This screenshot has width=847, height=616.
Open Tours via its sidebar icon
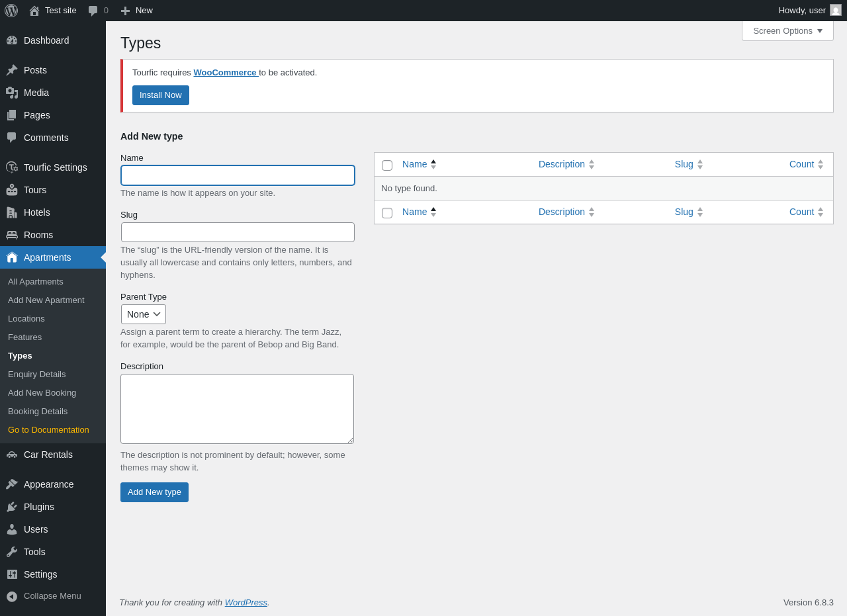12,190
